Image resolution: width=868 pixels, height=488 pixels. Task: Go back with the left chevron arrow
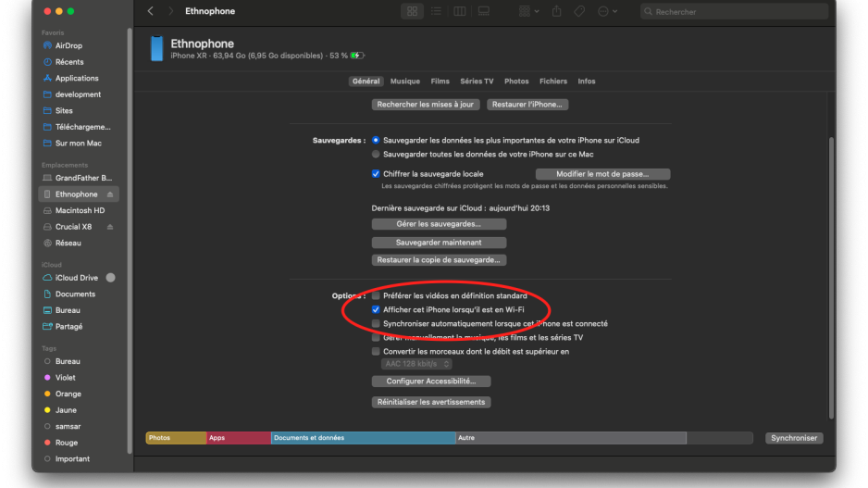pyautogui.click(x=150, y=11)
